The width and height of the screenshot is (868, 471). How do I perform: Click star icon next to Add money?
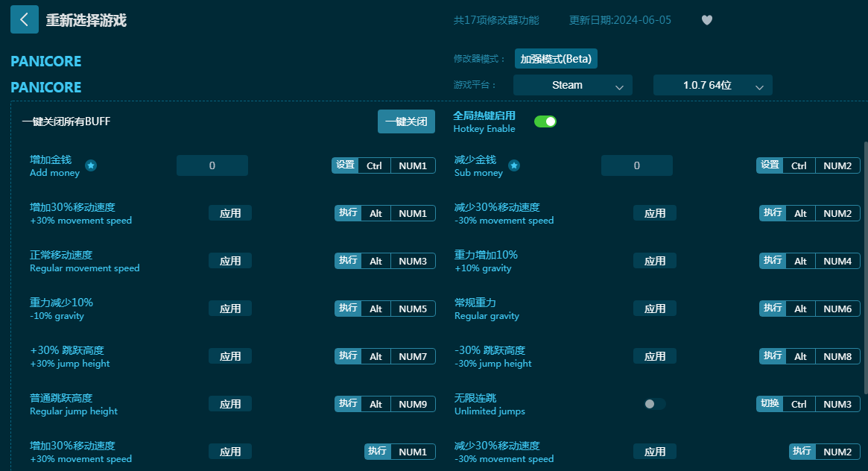click(x=91, y=165)
